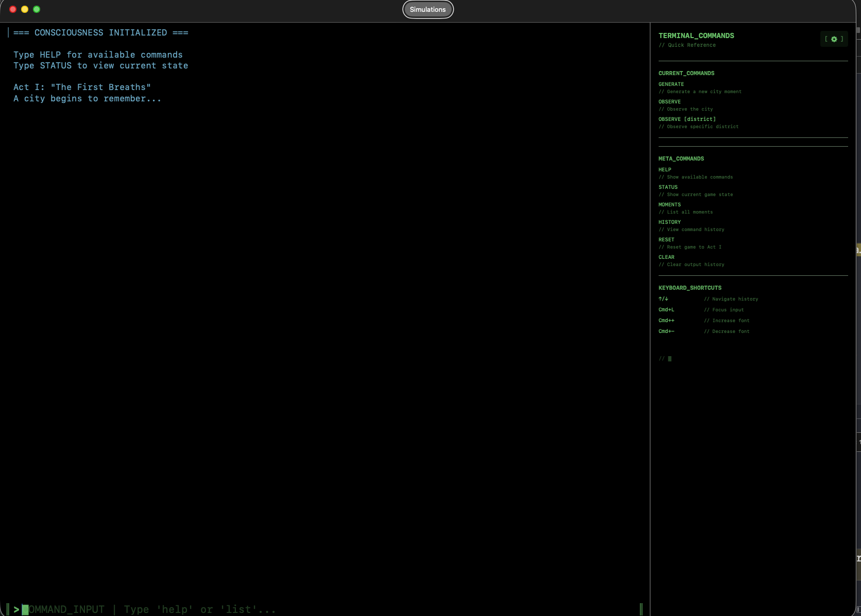861x616 pixels.
Task: Click the '// Focus input' shortcut description
Action: tap(724, 310)
